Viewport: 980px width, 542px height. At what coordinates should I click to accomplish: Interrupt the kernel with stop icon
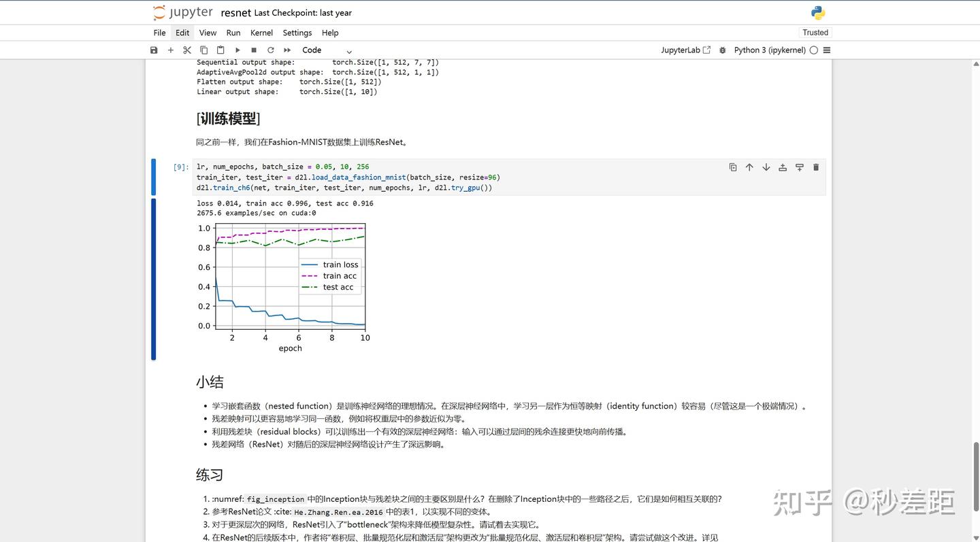click(x=253, y=50)
